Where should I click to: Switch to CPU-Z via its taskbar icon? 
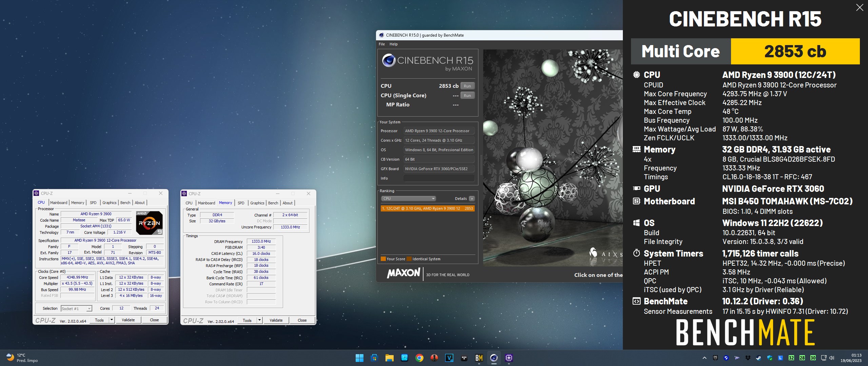tap(509, 358)
